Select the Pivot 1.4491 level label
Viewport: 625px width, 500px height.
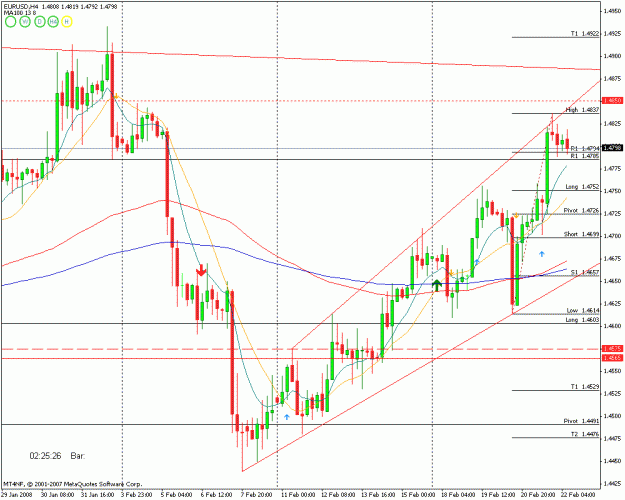pos(581,421)
